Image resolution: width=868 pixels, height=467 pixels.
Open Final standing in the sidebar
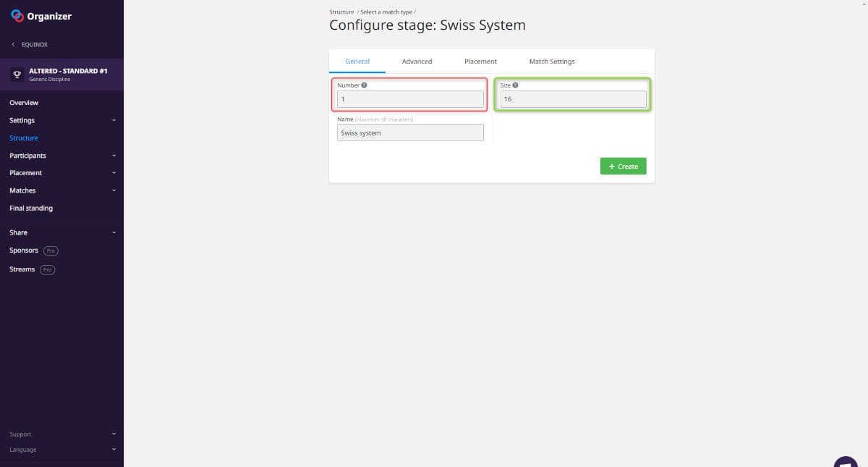click(31, 209)
